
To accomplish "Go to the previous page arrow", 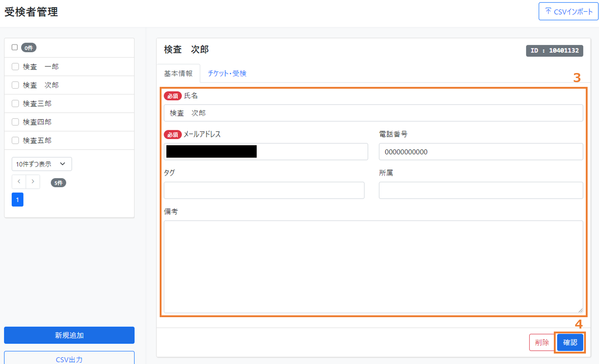I will (19, 181).
